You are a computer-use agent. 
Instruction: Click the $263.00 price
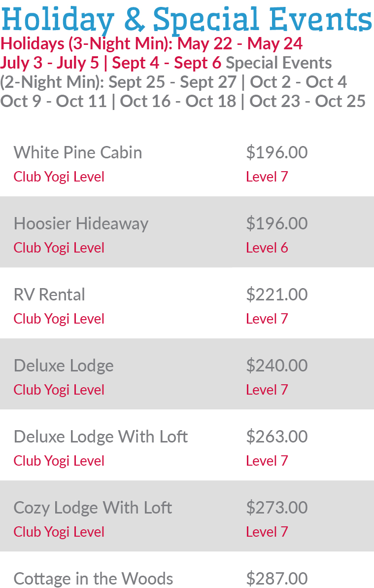point(276,437)
